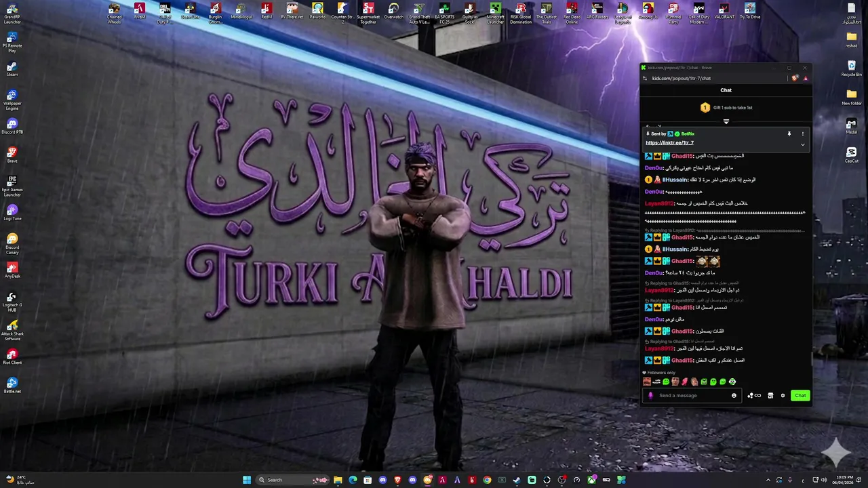Open the Overwatch desktop shortcut
Image resolution: width=868 pixels, height=488 pixels.
click(x=393, y=11)
